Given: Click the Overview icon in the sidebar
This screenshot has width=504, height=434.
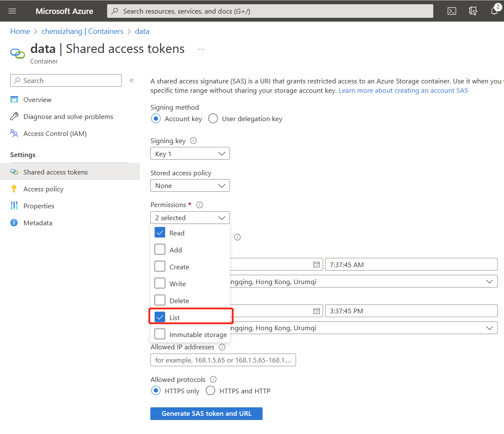Looking at the screenshot, I should coord(14,100).
